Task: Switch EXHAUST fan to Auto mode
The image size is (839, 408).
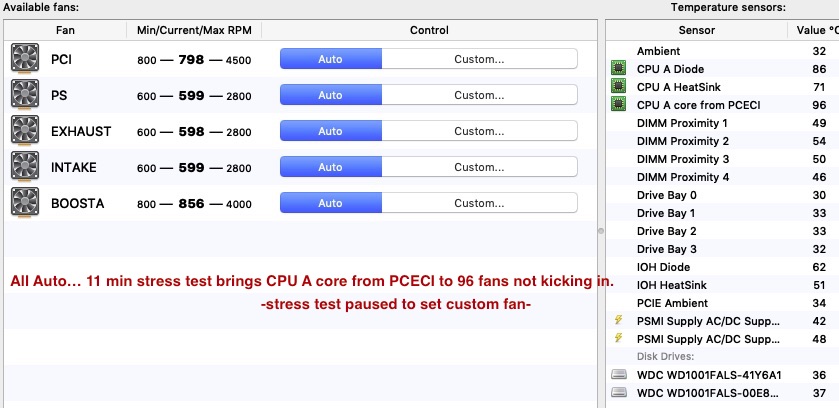Action: coord(331,130)
